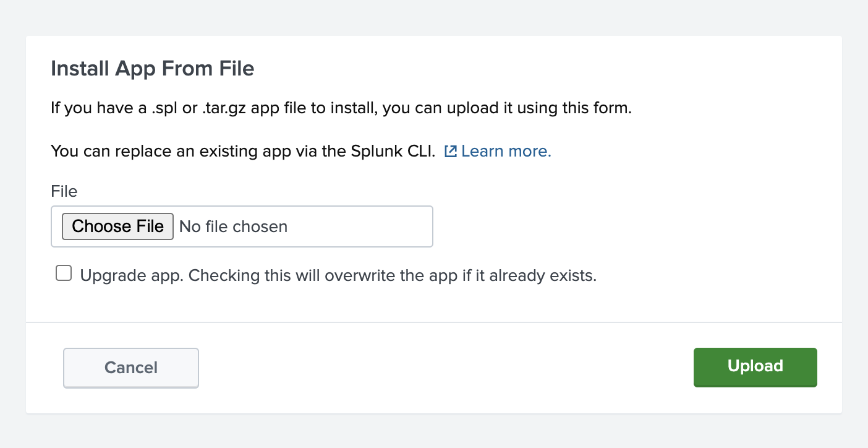Check the option to overwrite an existing app
Screen dimensions: 868x448
pos(63,272)
